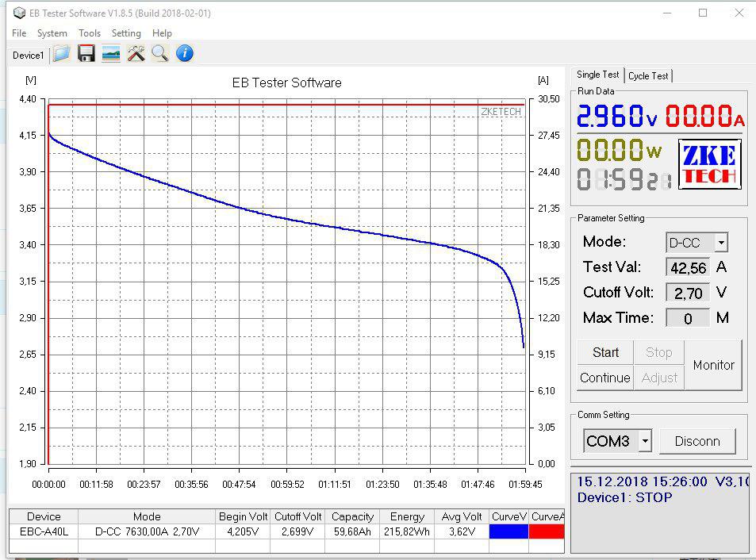Click the Start button
The height and width of the screenshot is (560, 756).
(x=605, y=353)
